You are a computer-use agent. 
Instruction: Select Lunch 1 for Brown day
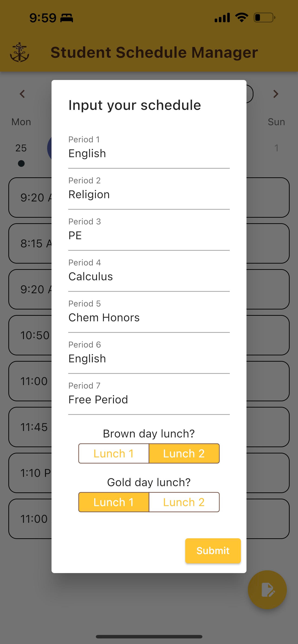point(114,453)
